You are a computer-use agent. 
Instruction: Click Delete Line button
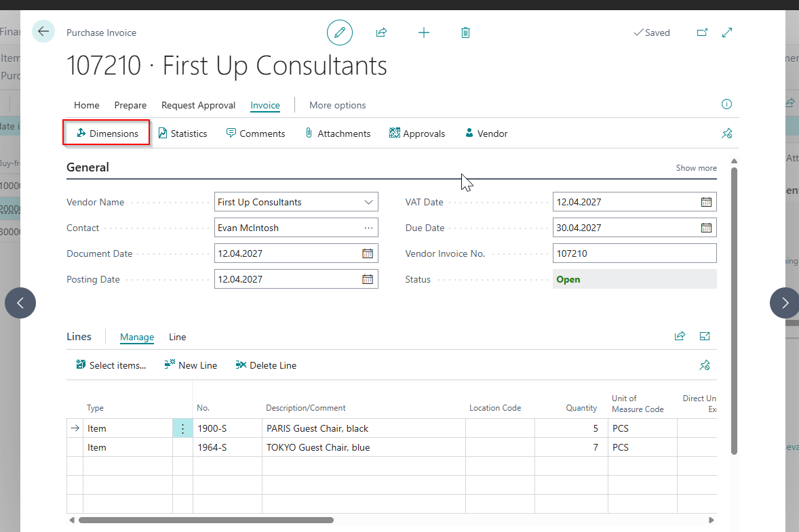click(266, 365)
